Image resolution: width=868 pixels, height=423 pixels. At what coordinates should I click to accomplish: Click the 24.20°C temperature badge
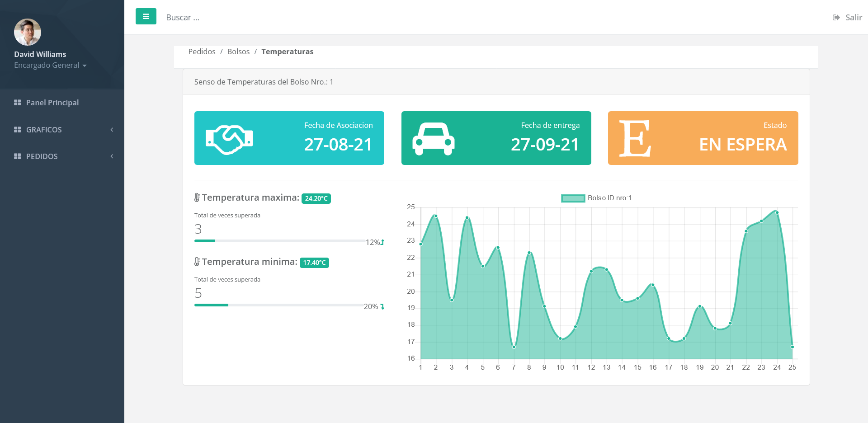(316, 198)
